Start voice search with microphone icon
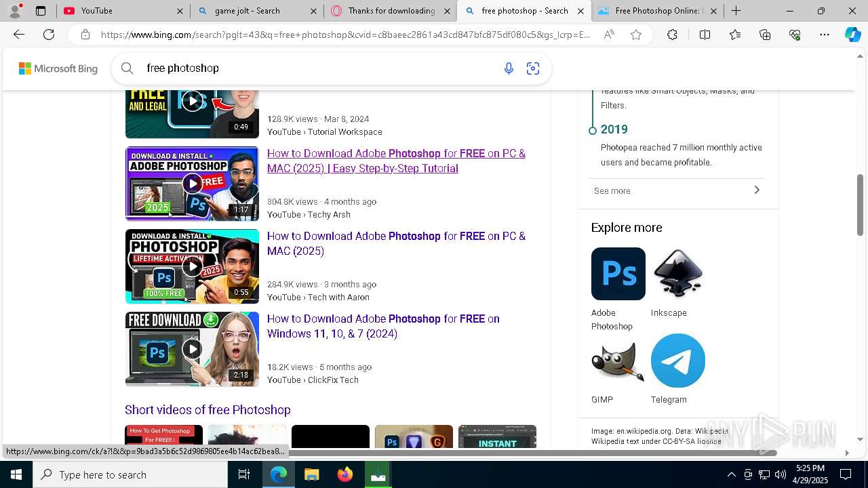 click(x=509, y=68)
